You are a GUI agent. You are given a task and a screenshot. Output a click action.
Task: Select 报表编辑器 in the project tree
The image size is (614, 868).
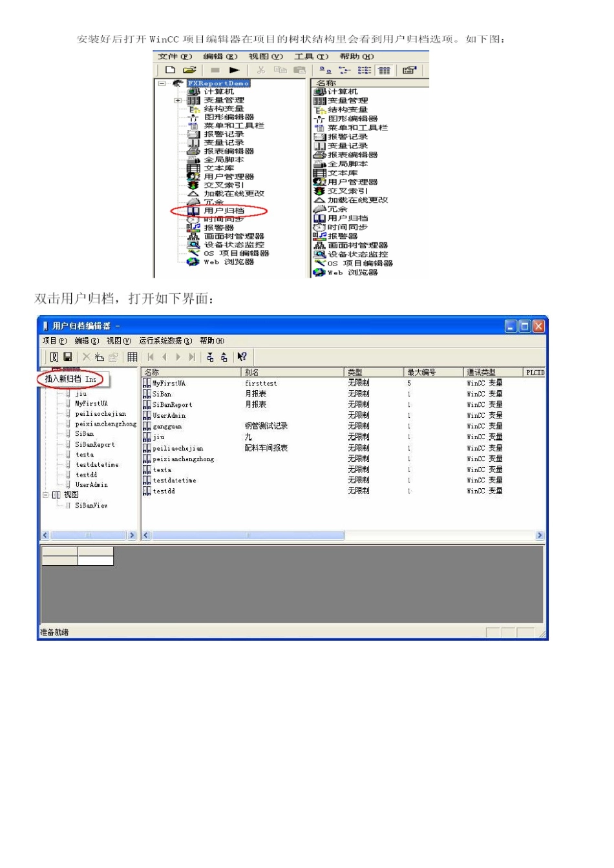tap(229, 151)
